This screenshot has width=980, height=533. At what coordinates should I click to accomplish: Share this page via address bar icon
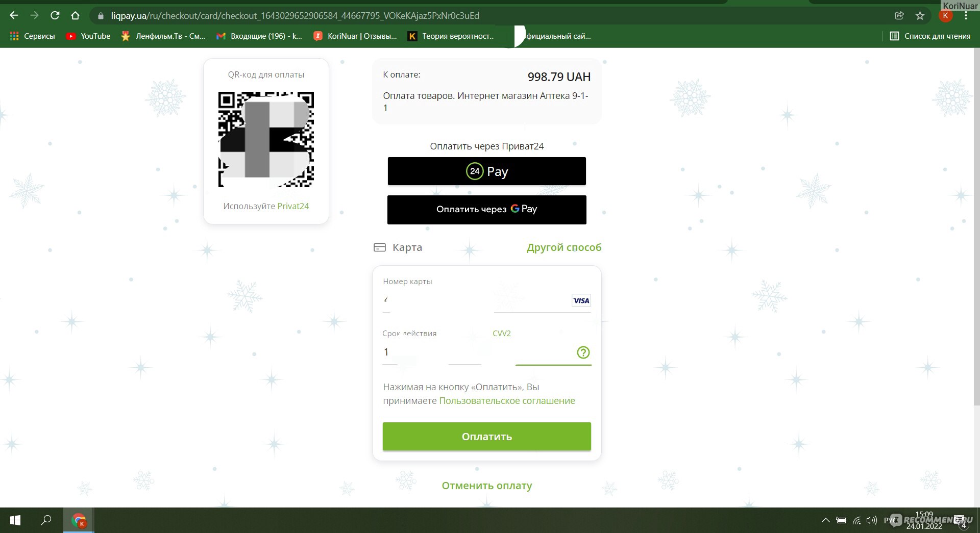899,16
